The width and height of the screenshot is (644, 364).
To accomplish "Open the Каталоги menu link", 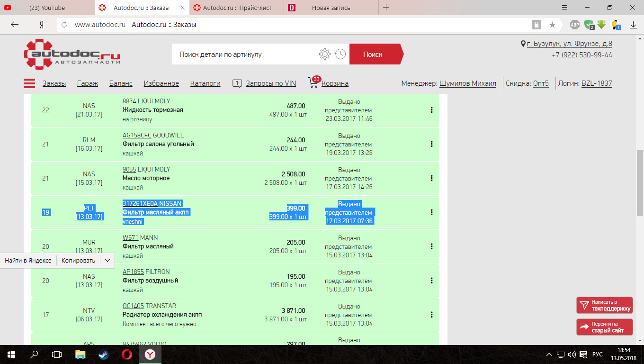I will coord(206,83).
